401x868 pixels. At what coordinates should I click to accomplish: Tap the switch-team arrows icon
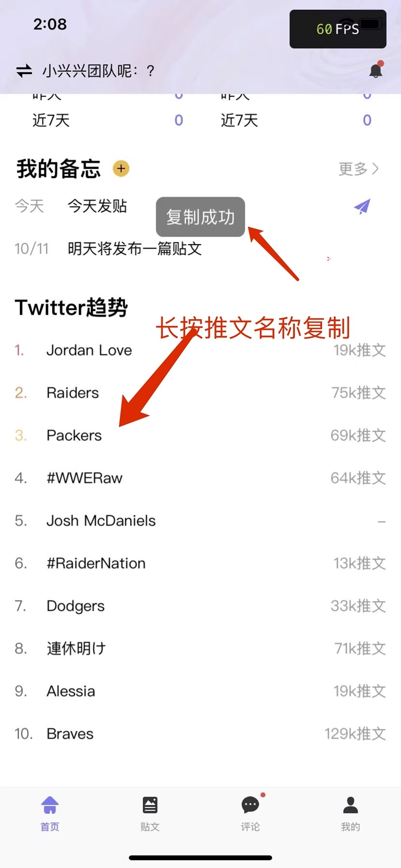pos(24,72)
